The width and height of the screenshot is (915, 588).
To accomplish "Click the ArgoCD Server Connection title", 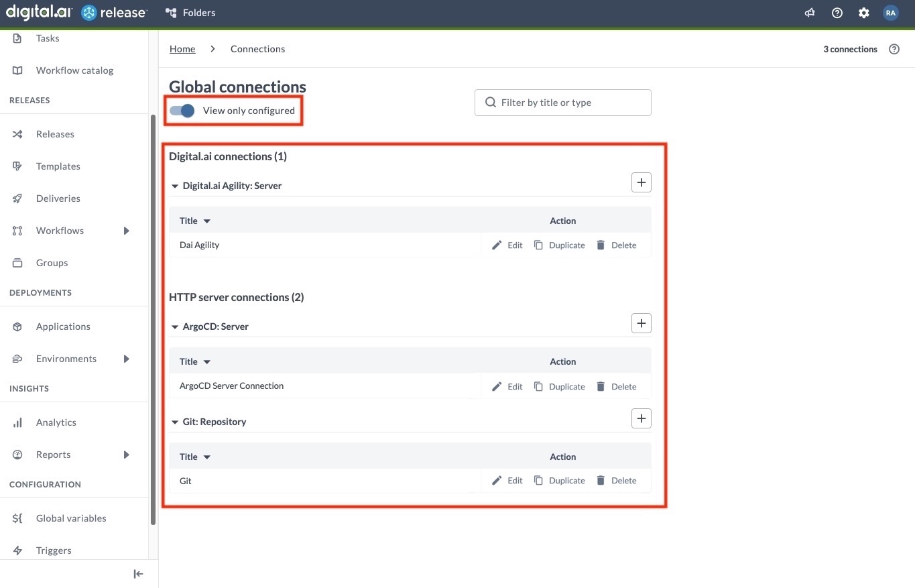I will point(231,386).
